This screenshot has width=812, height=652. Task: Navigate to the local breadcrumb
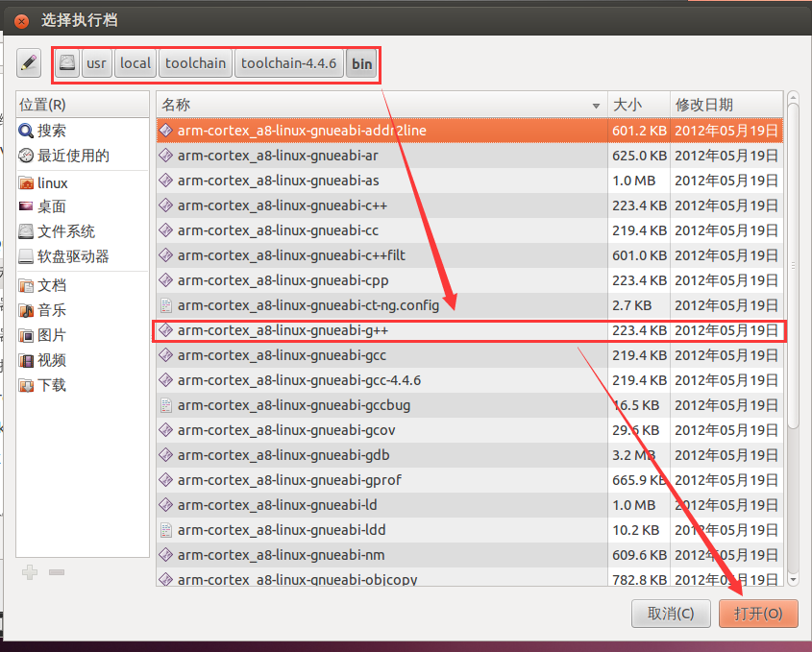pyautogui.click(x=135, y=63)
